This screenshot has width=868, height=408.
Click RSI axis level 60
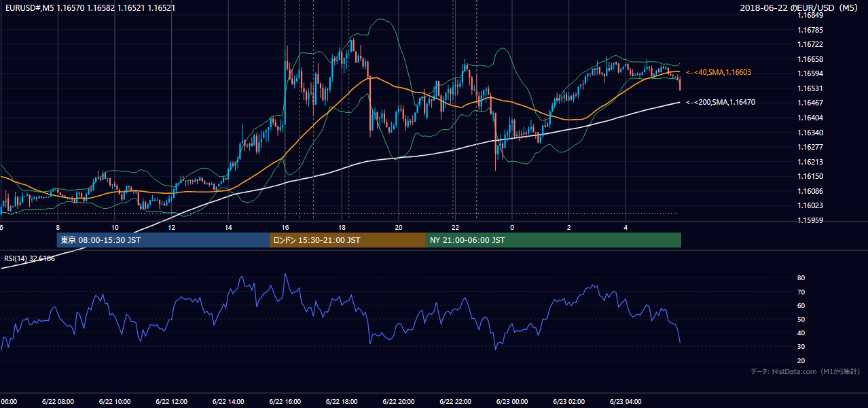tap(801, 305)
